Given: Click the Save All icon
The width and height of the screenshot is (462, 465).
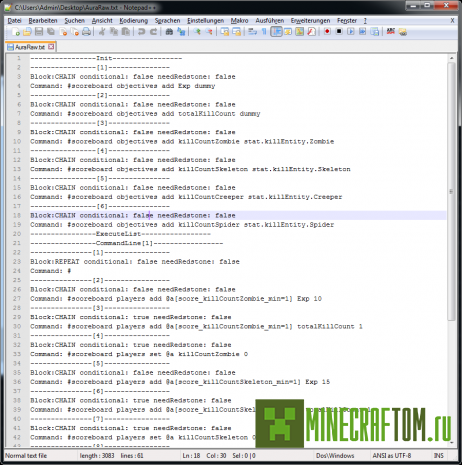Looking at the screenshot, I should pos(51,32).
